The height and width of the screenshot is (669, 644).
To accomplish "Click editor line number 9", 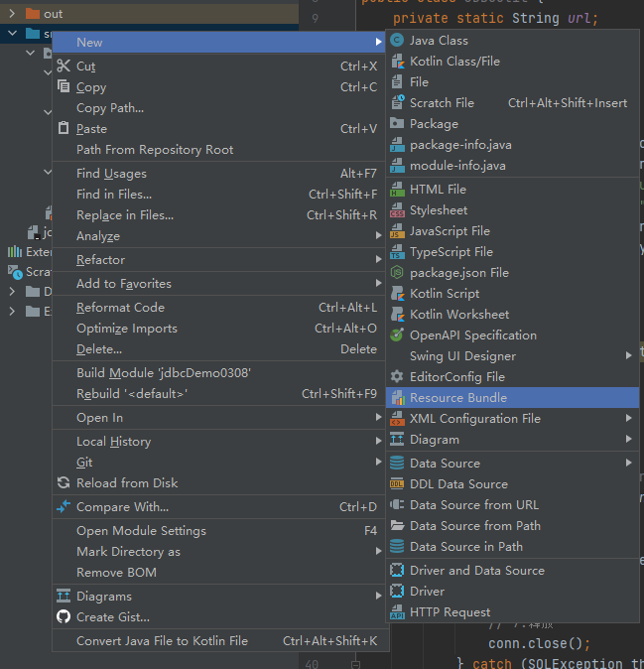I will click(x=316, y=18).
